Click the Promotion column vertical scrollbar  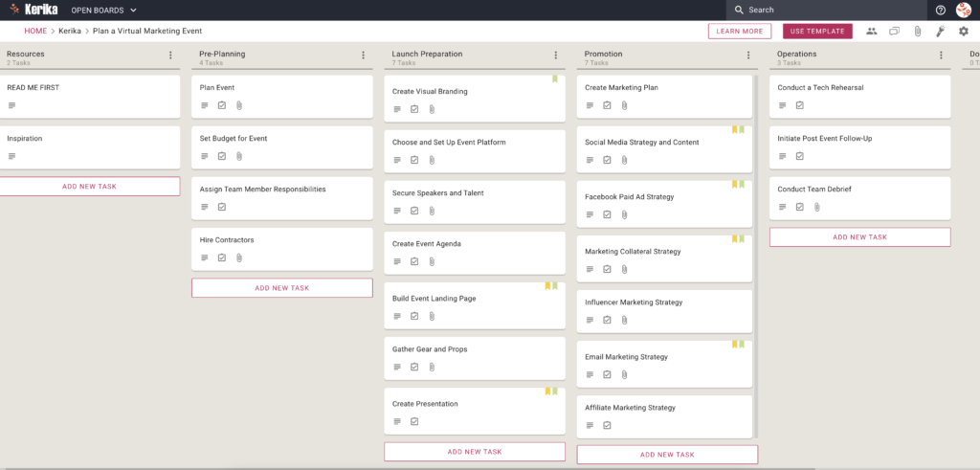756,257
